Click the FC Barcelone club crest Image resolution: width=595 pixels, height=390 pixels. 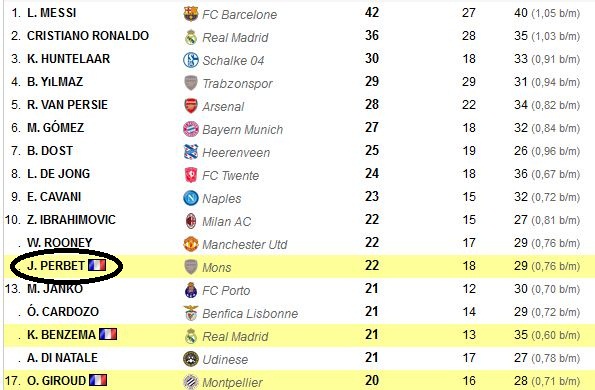[x=191, y=14]
